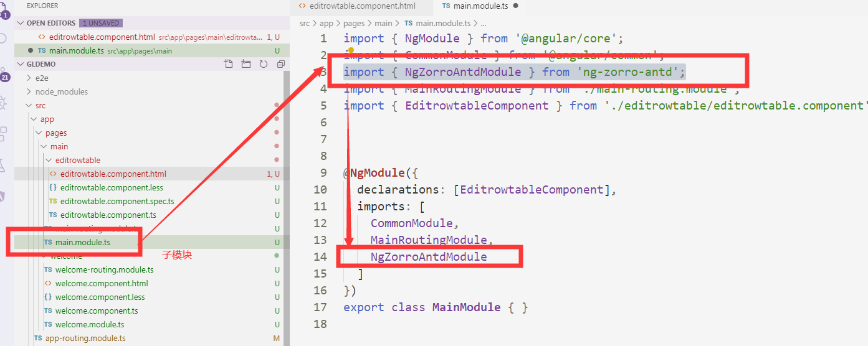Open editrowtable.component.html in the file tree
The width and height of the screenshot is (868, 346).
[x=150, y=174]
